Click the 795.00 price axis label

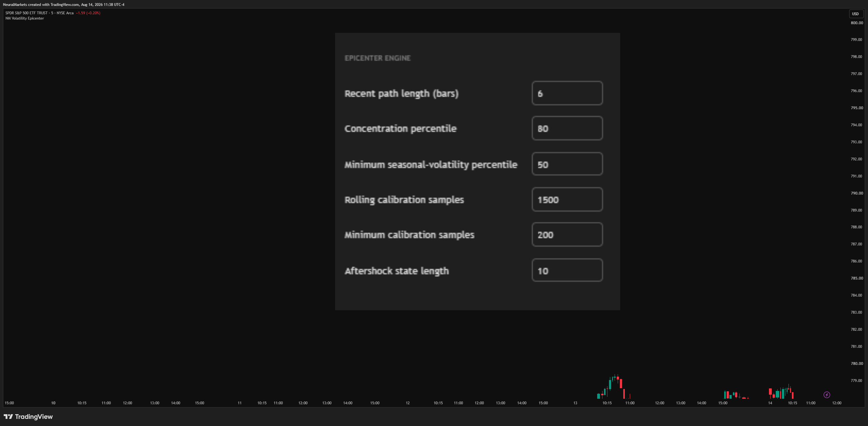coord(857,108)
